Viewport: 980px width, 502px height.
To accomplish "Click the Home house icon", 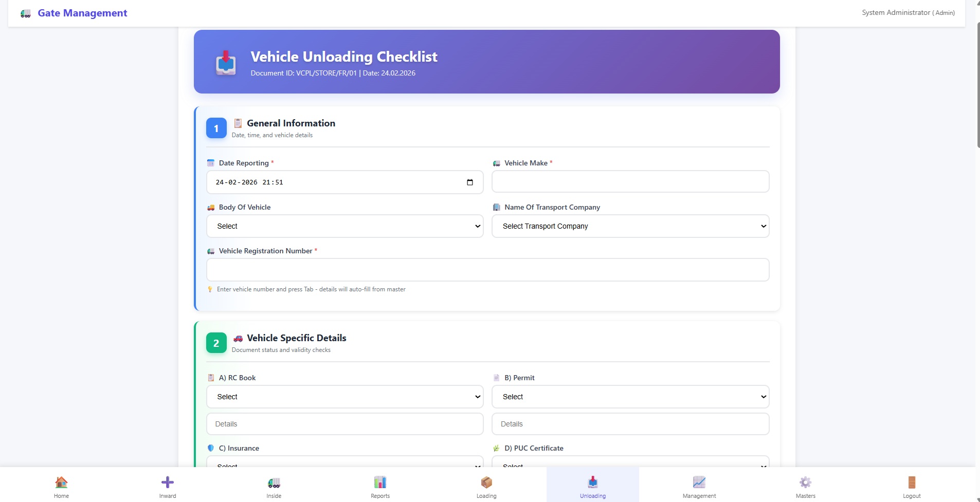I will pos(61,482).
